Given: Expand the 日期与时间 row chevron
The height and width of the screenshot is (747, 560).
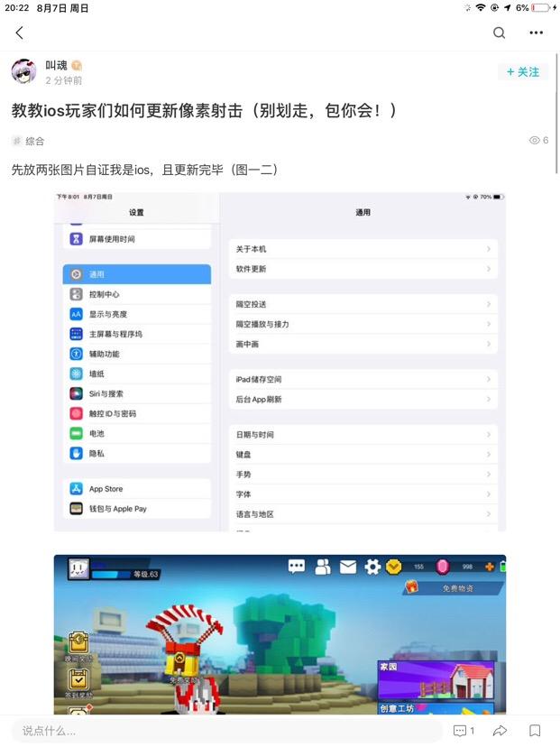Looking at the screenshot, I should pyautogui.click(x=489, y=435).
